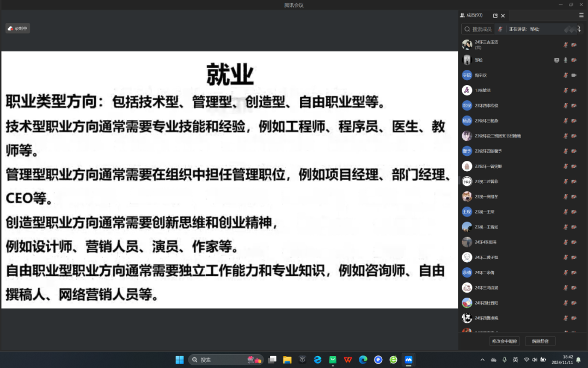The width and height of the screenshot is (588, 368).
Task: Open WPS Office from the taskbar
Action: coord(348,360)
